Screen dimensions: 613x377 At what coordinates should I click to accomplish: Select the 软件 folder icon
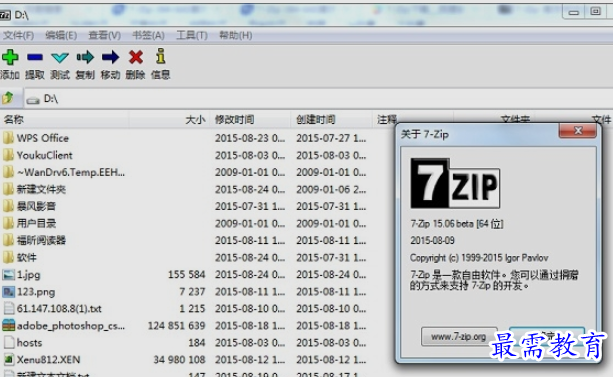[8, 257]
